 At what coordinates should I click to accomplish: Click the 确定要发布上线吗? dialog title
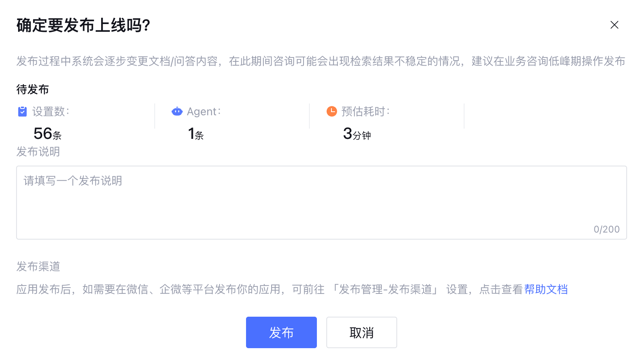pyautogui.click(x=83, y=26)
